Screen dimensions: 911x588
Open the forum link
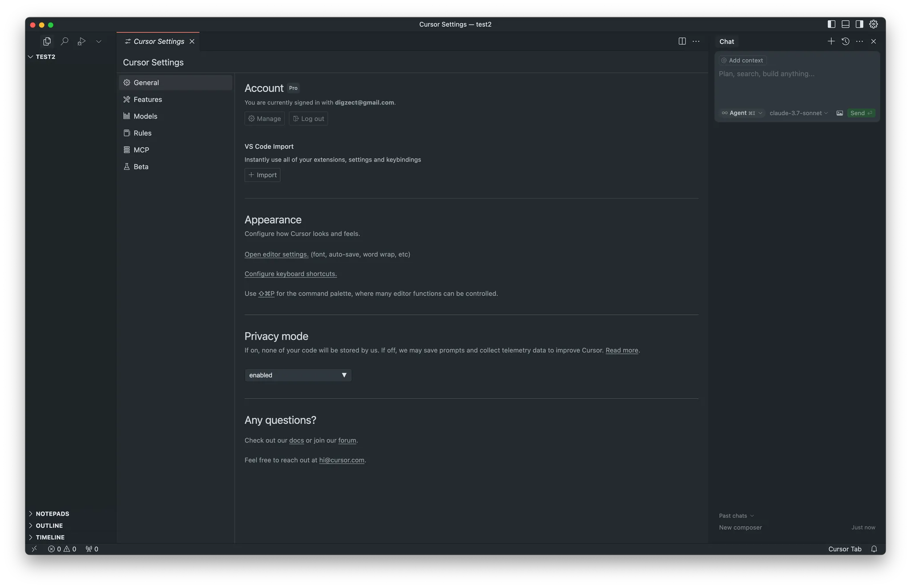(347, 440)
